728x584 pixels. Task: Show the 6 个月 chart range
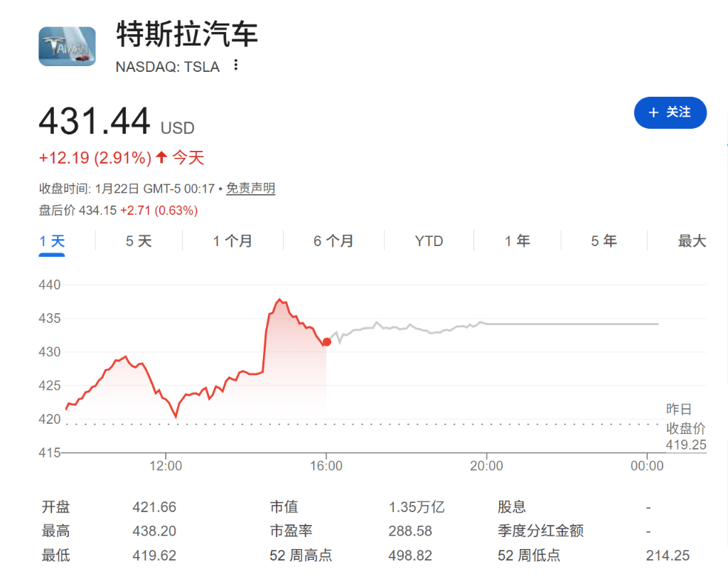click(x=333, y=241)
